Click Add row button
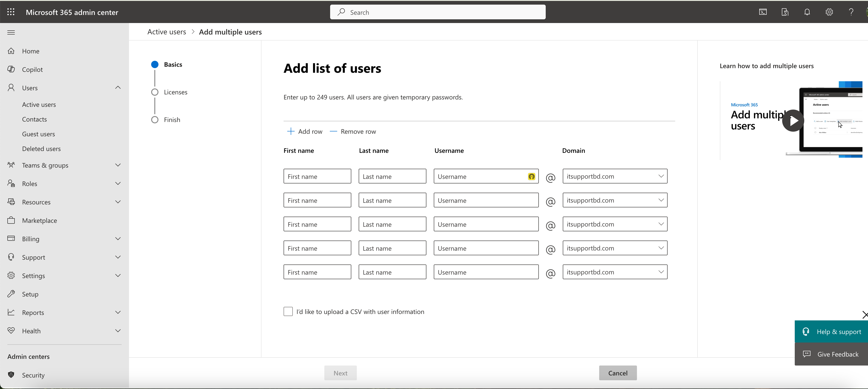 [x=305, y=131]
